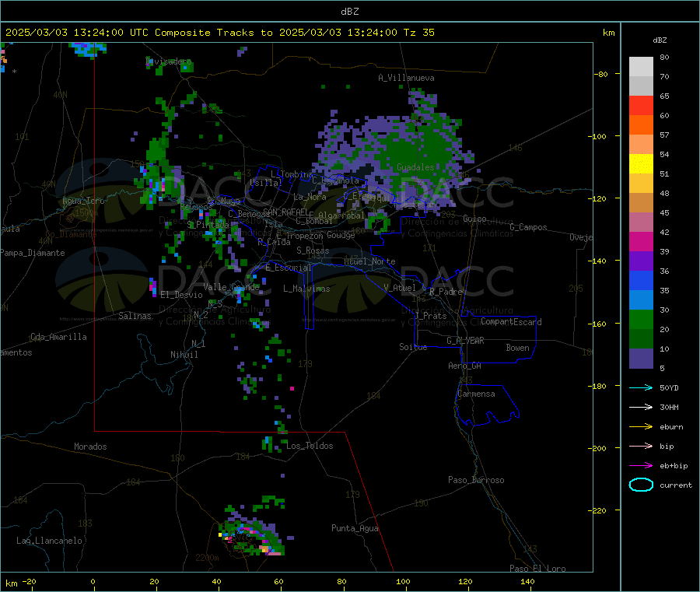Image resolution: width=700 pixels, height=592 pixels.
Task: Click the Guico map label
Action: point(474,219)
